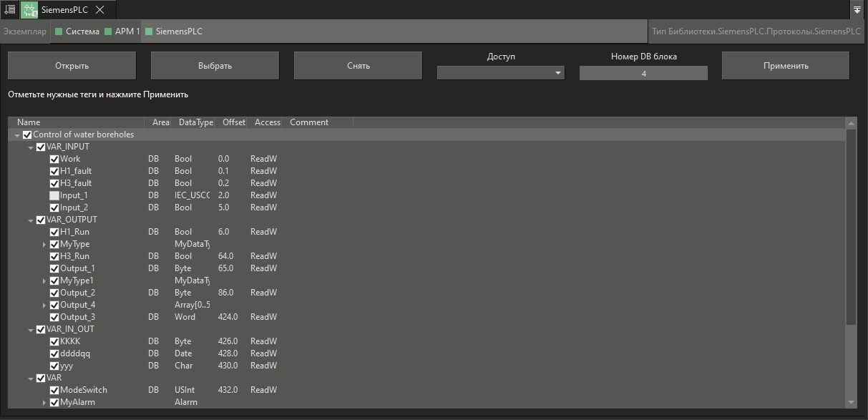Uncheck the Control of water boreholes checkbox
Screen dimensions: 868x420
(x=27, y=134)
